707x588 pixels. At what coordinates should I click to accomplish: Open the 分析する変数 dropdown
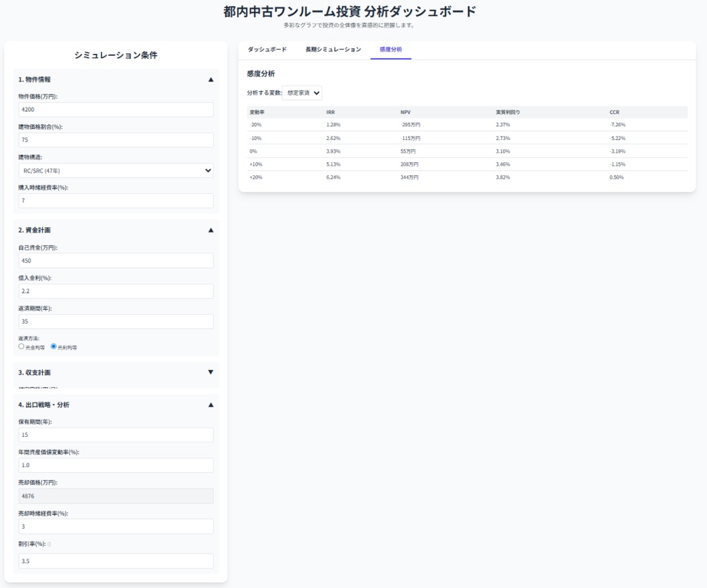[x=302, y=92]
